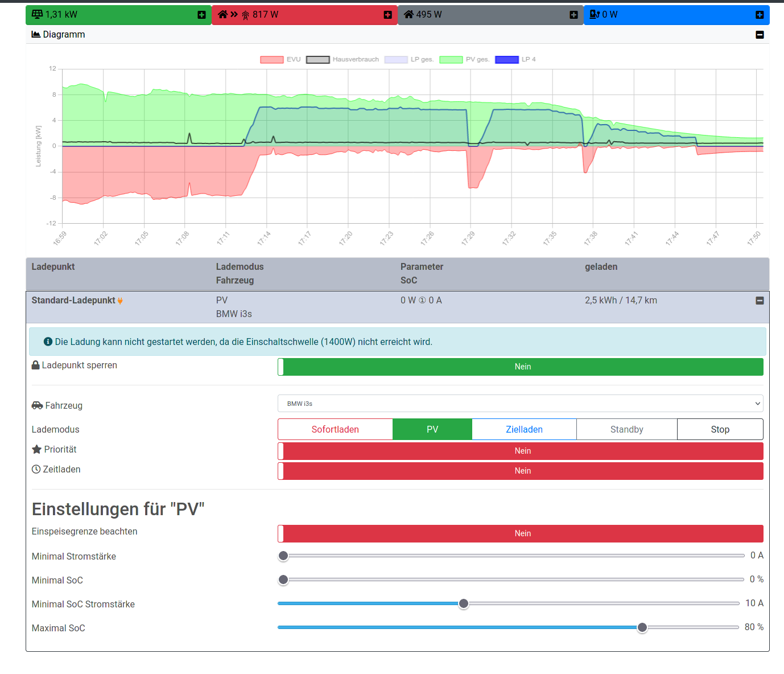This screenshot has width=784, height=674.
Task: Collapse the Standard-Ladepunkt row minus icon
Action: pos(760,301)
